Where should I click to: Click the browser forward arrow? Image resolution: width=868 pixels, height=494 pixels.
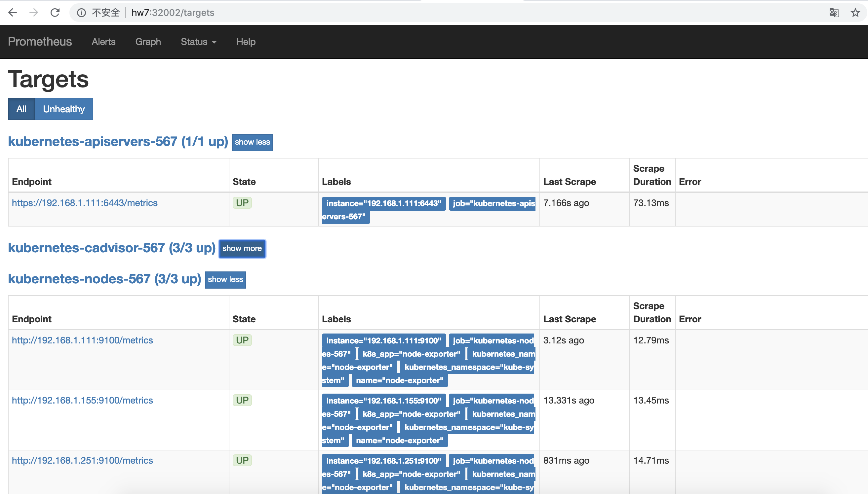[34, 13]
